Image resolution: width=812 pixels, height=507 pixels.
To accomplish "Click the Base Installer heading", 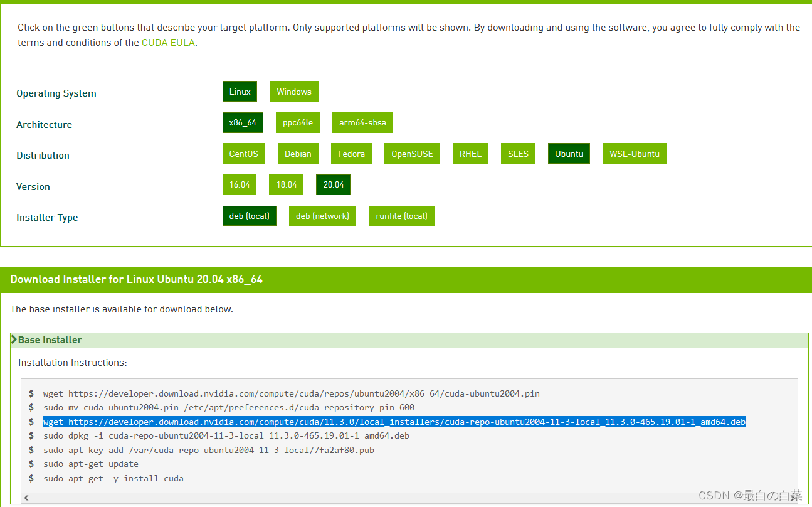I will tap(50, 340).
